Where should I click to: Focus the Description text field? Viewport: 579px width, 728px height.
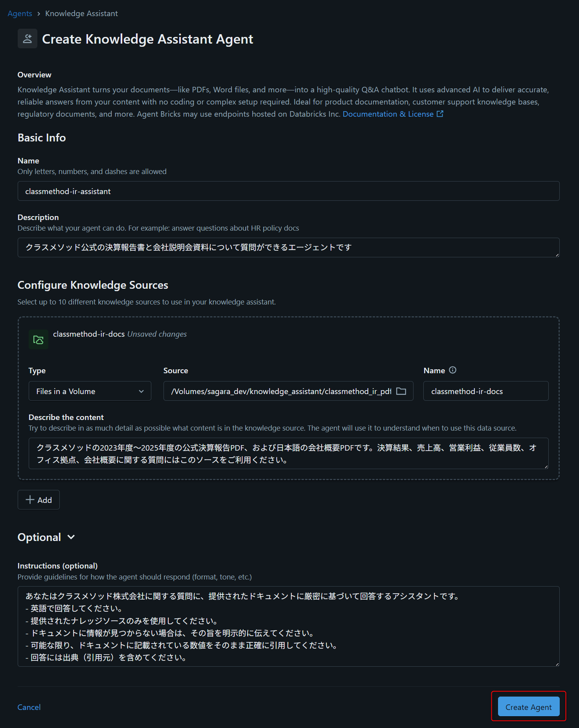pos(288,248)
